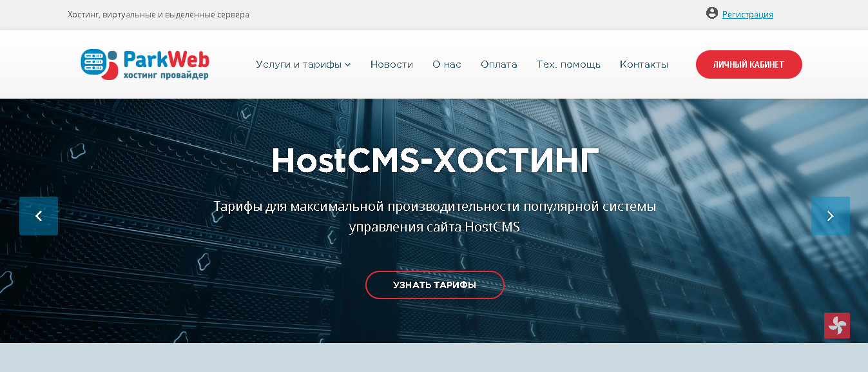Advance to the next slide with the right arrow
868x372 pixels.
831,216
